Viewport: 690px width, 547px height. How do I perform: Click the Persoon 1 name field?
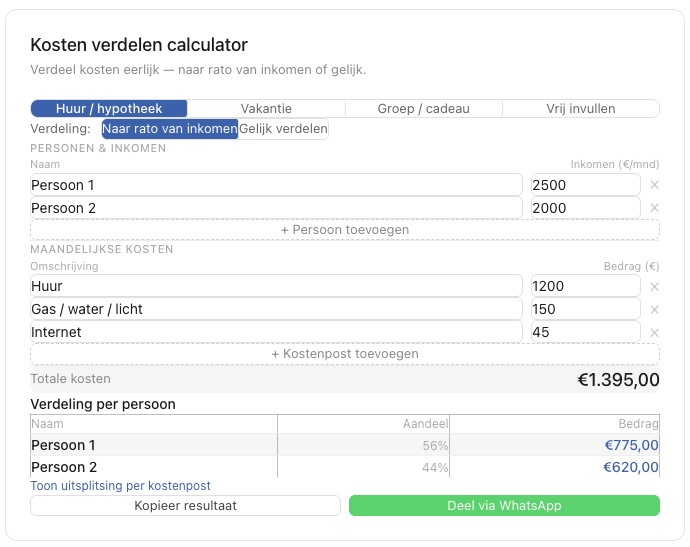(276, 185)
